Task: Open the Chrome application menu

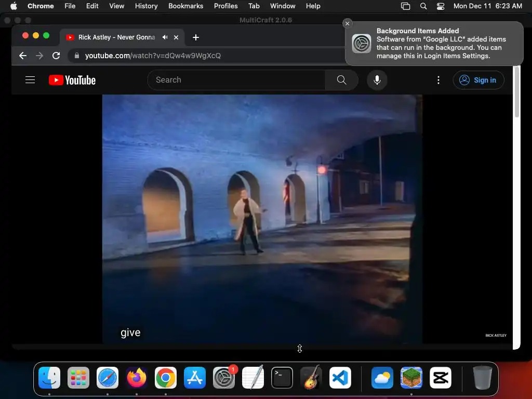Action: coord(41,6)
